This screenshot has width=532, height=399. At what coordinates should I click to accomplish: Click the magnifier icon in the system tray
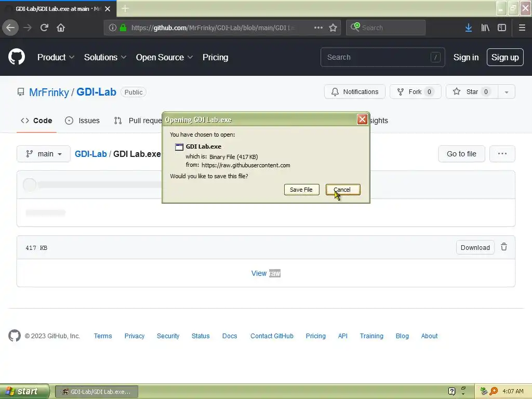[x=494, y=391]
